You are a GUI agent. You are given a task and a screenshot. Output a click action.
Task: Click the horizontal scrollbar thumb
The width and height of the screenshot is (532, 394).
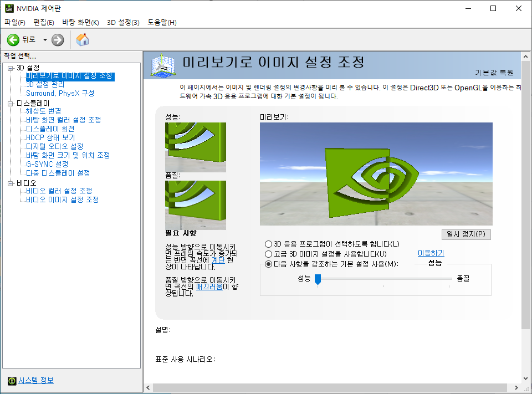[330, 387]
